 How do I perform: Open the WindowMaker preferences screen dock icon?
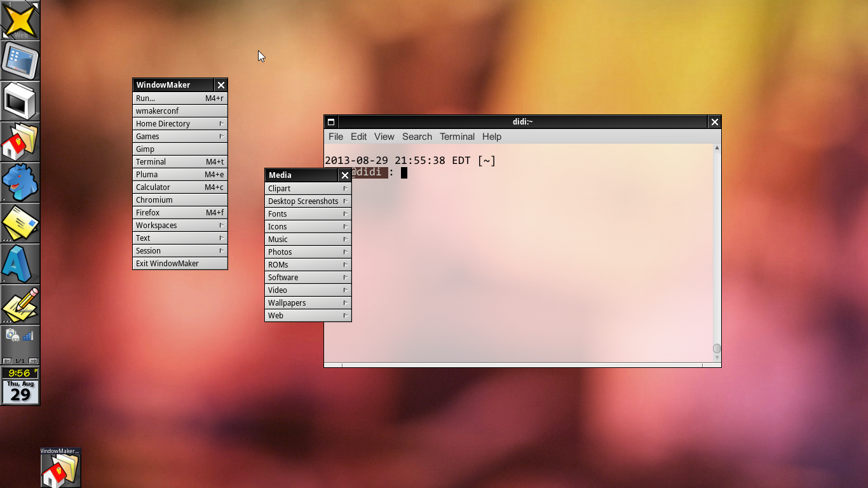20,60
